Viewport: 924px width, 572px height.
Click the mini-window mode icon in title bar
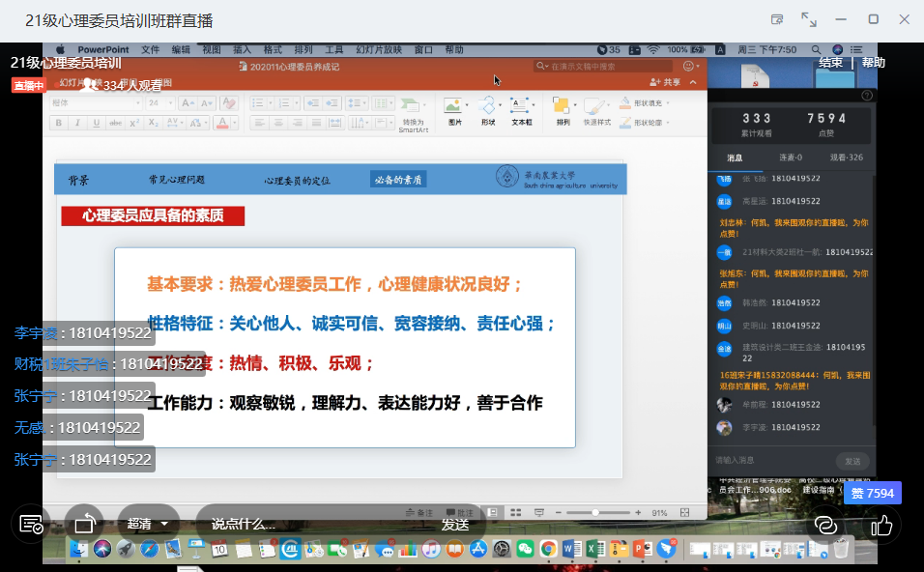point(776,19)
